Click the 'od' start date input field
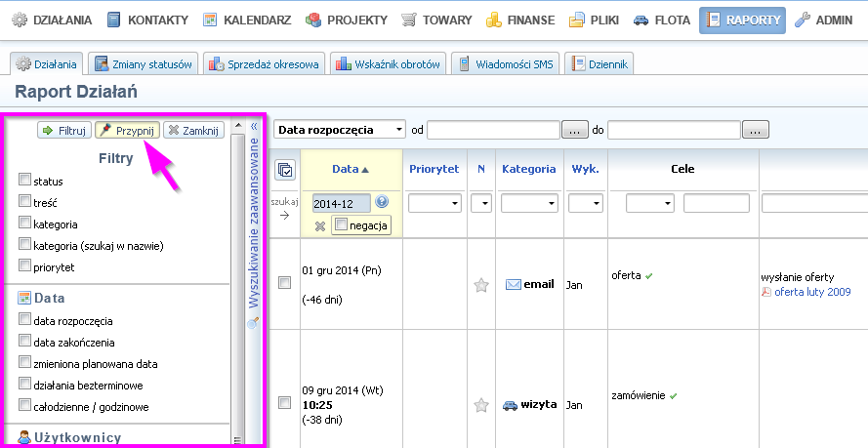 pos(493,130)
